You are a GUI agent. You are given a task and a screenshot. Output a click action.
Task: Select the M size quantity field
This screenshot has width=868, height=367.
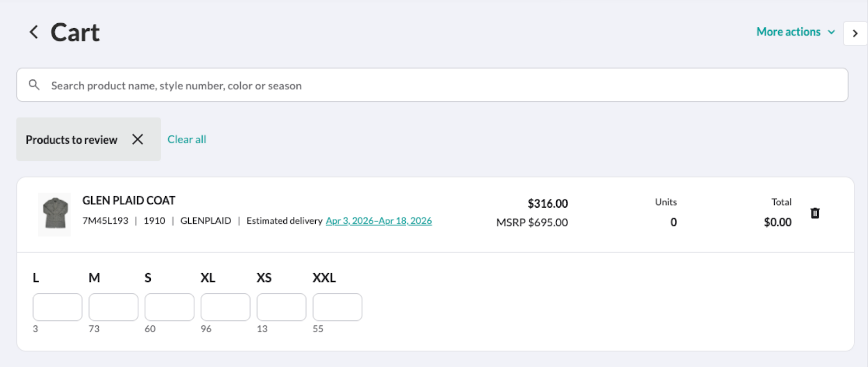pyautogui.click(x=113, y=307)
